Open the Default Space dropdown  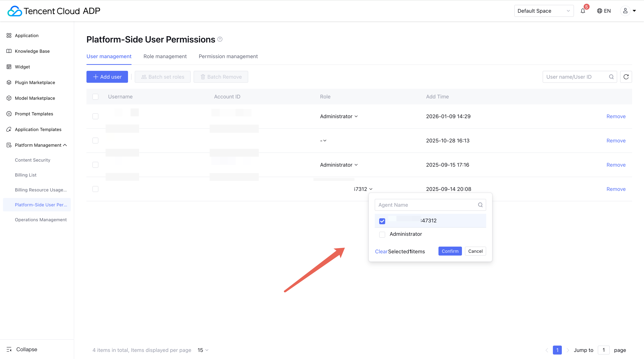point(544,11)
